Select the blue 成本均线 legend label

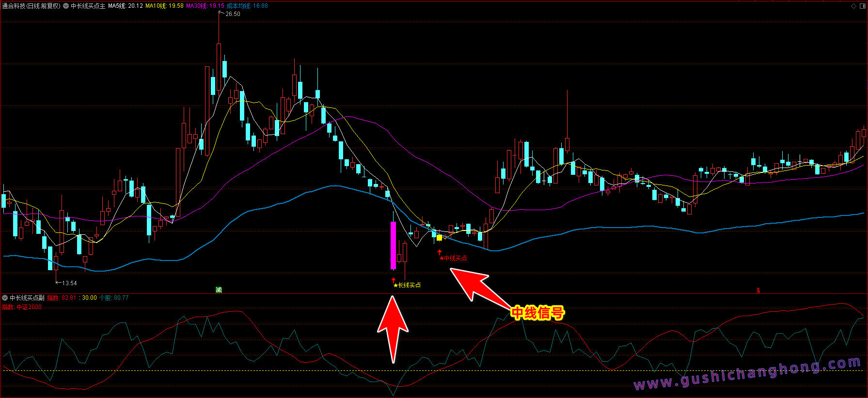pos(247,6)
